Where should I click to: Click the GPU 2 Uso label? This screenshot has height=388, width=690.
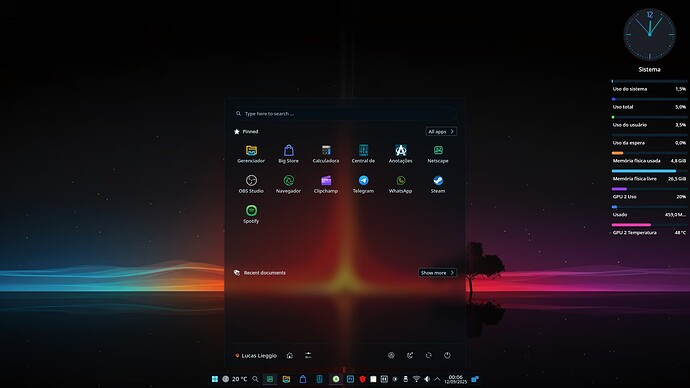coord(624,197)
